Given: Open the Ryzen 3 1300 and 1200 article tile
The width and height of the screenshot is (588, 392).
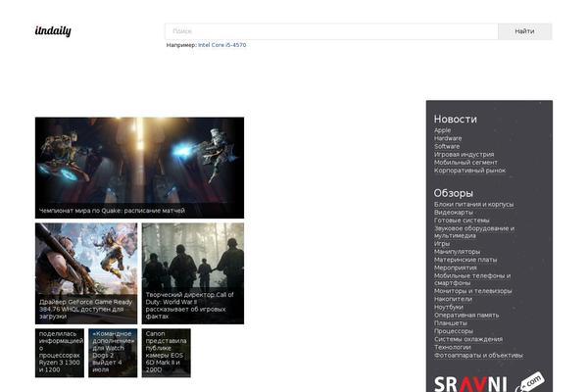Looking at the screenshot, I should (60, 353).
